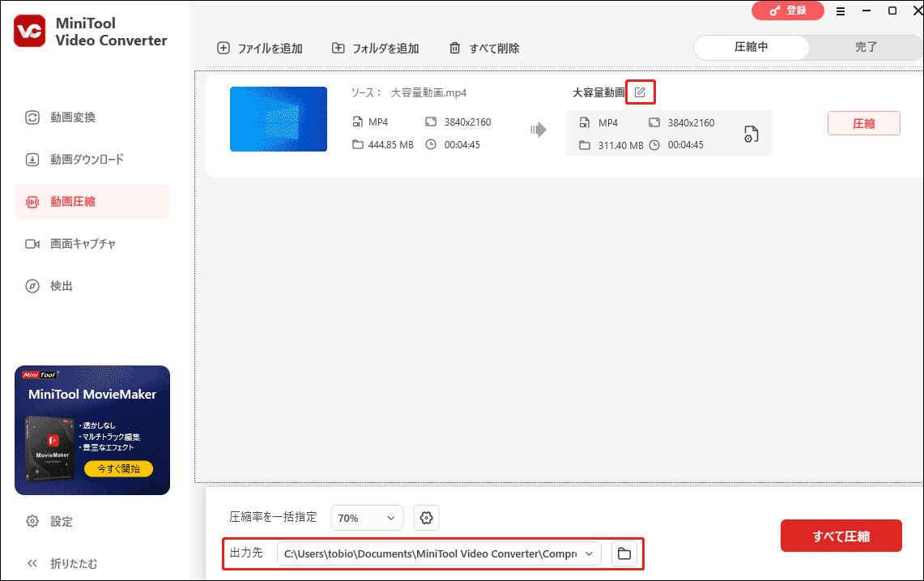Click the 画面キャプチャ camera icon
Viewport: 924px width, 581px height.
pyautogui.click(x=32, y=244)
